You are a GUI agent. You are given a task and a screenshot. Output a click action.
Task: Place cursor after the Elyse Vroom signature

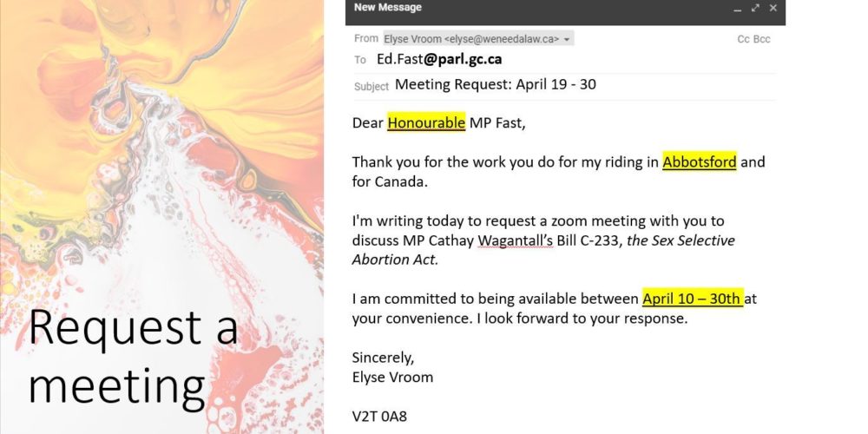click(434, 377)
